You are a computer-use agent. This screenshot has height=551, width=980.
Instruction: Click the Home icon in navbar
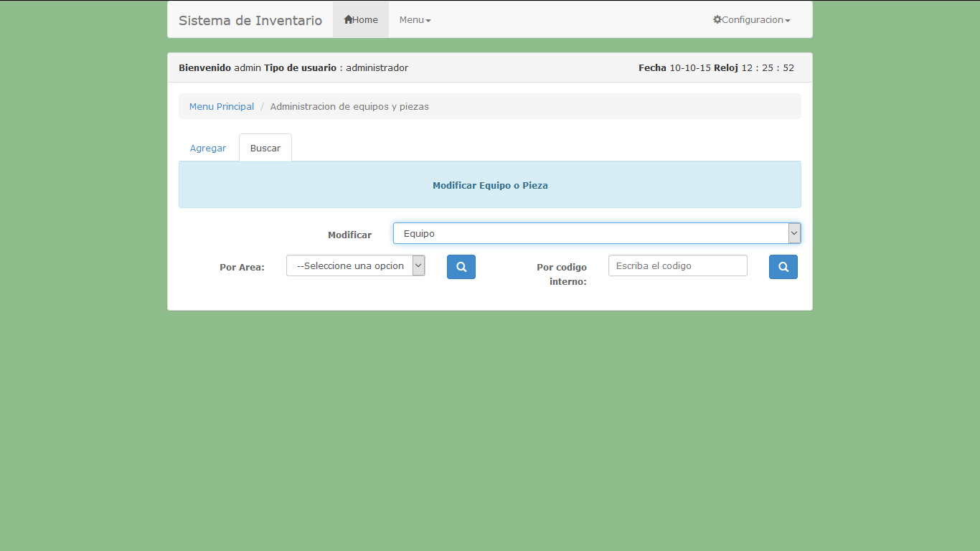point(348,19)
